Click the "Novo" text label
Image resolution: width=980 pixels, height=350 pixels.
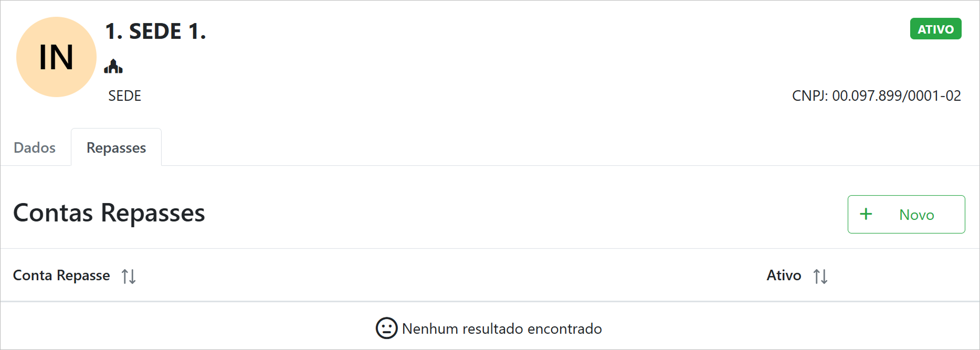pos(916,215)
